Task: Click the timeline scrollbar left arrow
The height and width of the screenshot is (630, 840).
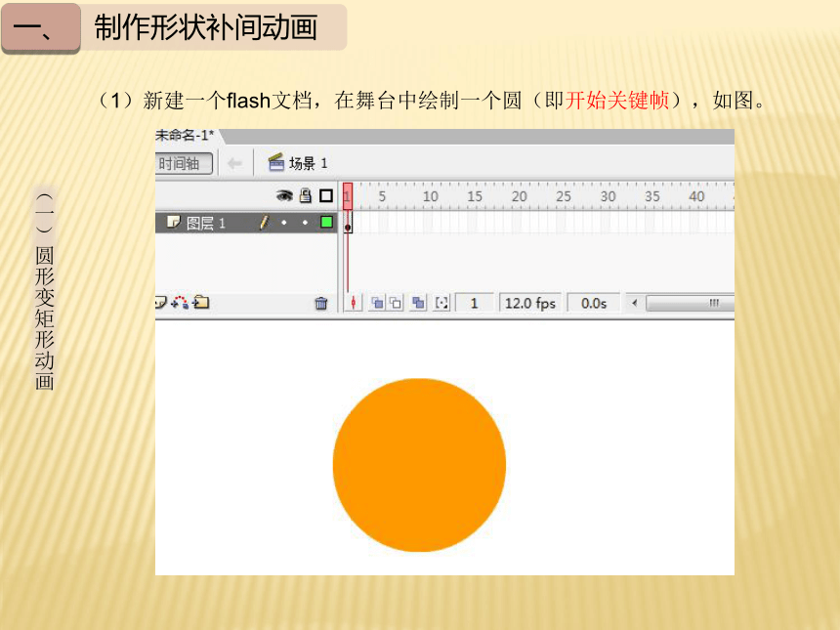Action: [x=634, y=303]
